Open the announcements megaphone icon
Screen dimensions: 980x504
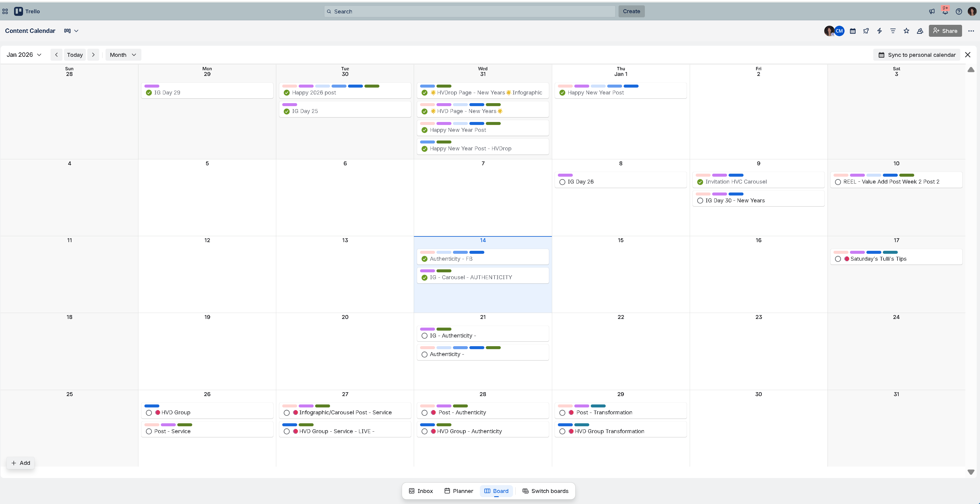[x=932, y=11]
